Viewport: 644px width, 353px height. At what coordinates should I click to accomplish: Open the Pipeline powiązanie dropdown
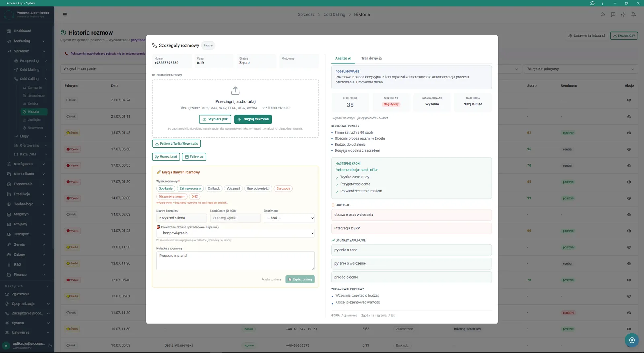click(x=235, y=233)
